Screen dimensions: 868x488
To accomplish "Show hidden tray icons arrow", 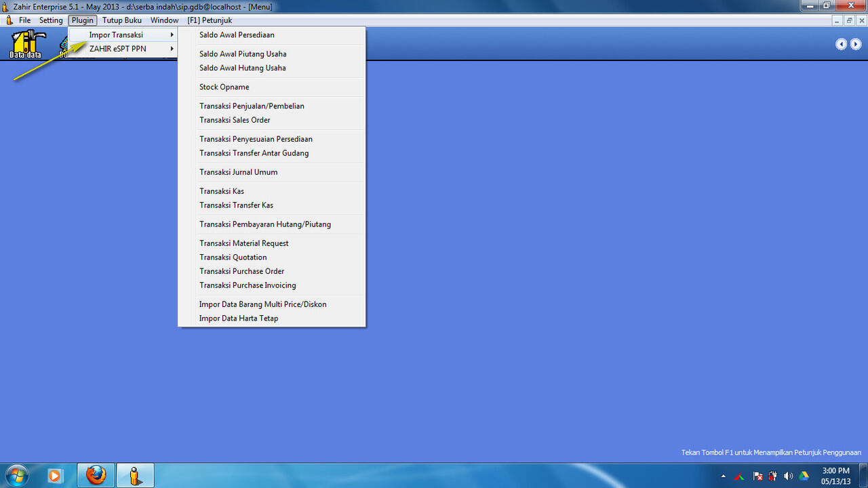I will (723, 476).
